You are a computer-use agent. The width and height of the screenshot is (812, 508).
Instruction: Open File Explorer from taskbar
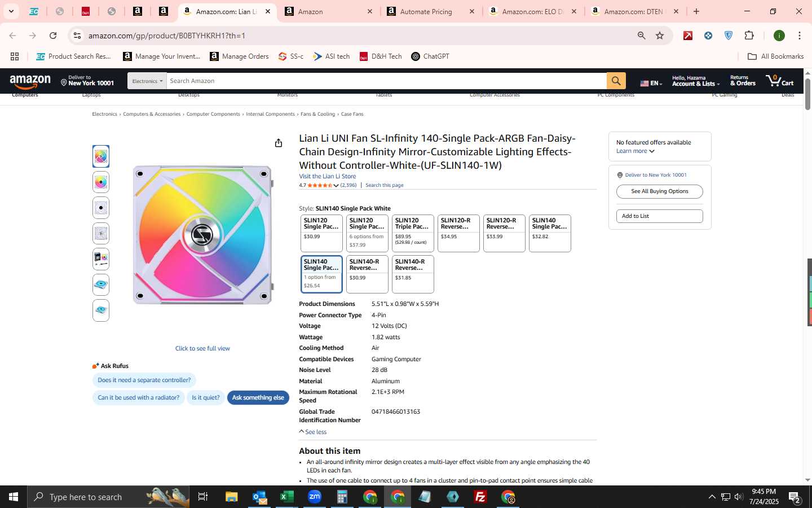click(x=232, y=497)
